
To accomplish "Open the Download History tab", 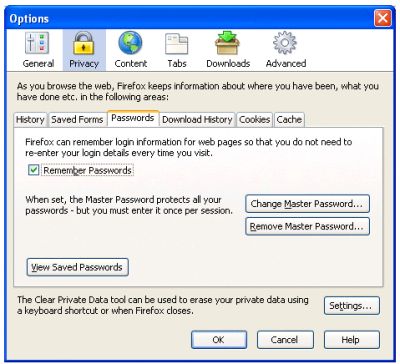I will (x=197, y=120).
